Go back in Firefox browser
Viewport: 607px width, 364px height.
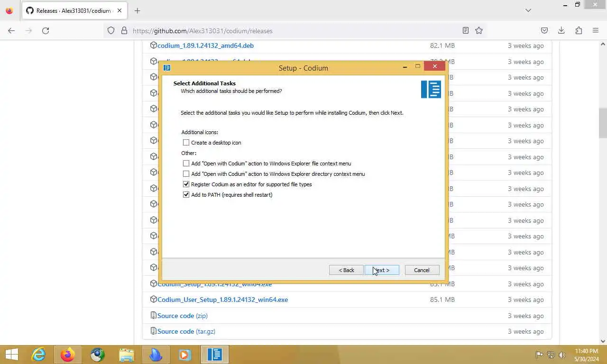pyautogui.click(x=11, y=31)
